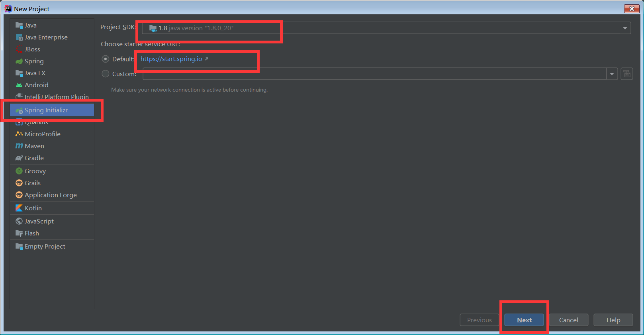644x335 pixels.
Task: Click the Groovy icon
Action: click(19, 171)
